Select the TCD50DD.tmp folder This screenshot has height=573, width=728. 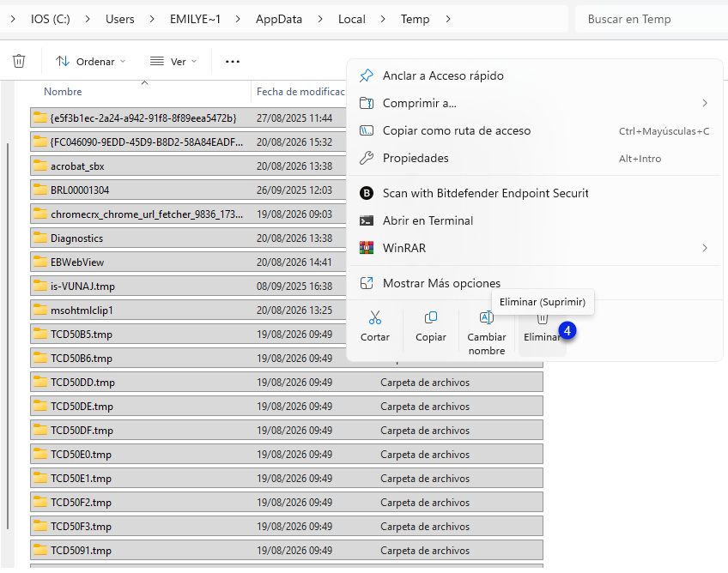click(x=287, y=383)
